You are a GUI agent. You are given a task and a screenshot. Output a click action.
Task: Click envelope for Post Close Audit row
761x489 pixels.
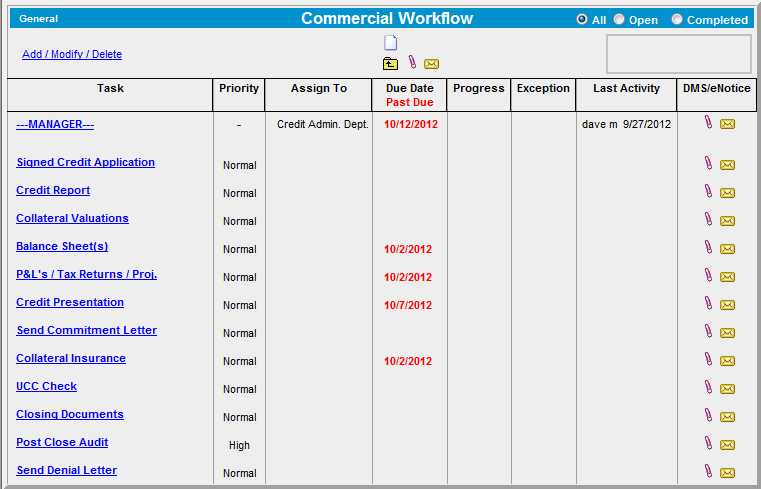[x=727, y=445]
